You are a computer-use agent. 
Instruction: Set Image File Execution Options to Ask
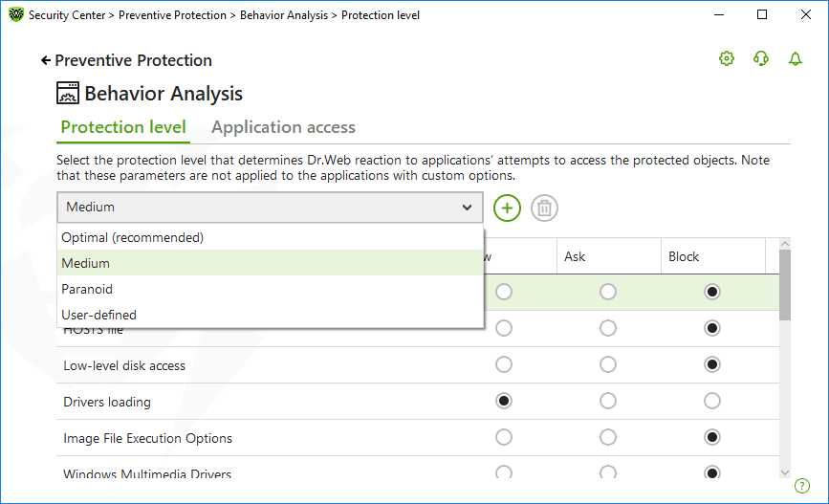(x=608, y=437)
